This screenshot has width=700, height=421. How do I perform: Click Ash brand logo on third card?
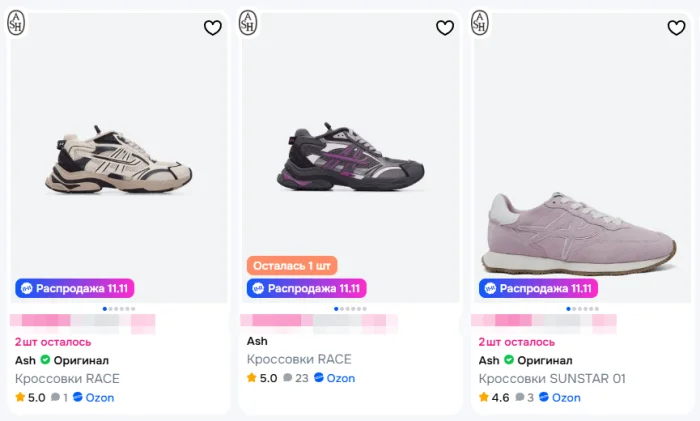pos(480,23)
